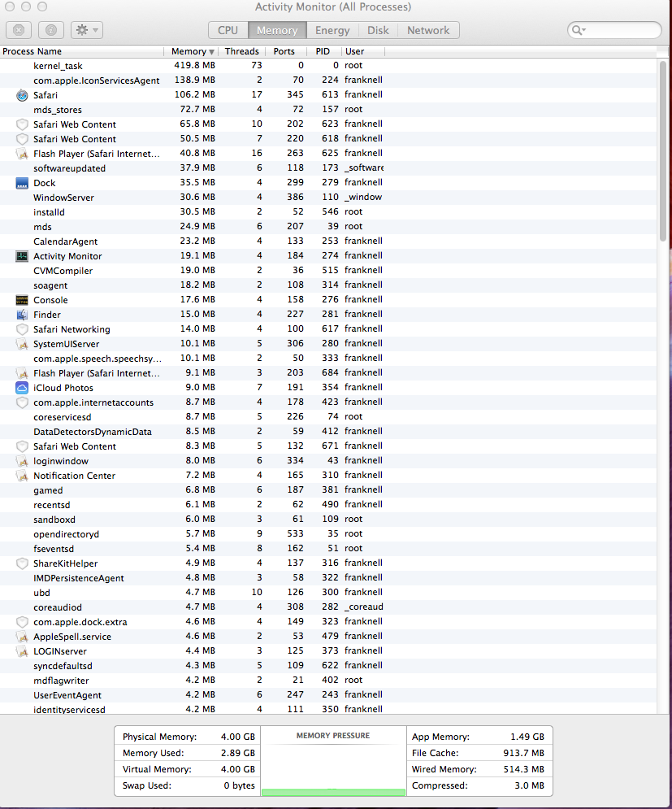
Task: Click the icon beside AppleSpell.service
Action: tap(22, 636)
